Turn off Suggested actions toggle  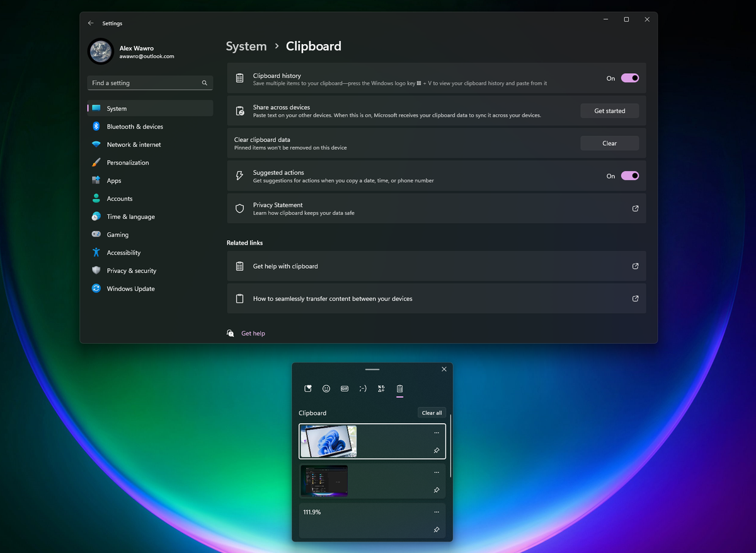[630, 176]
